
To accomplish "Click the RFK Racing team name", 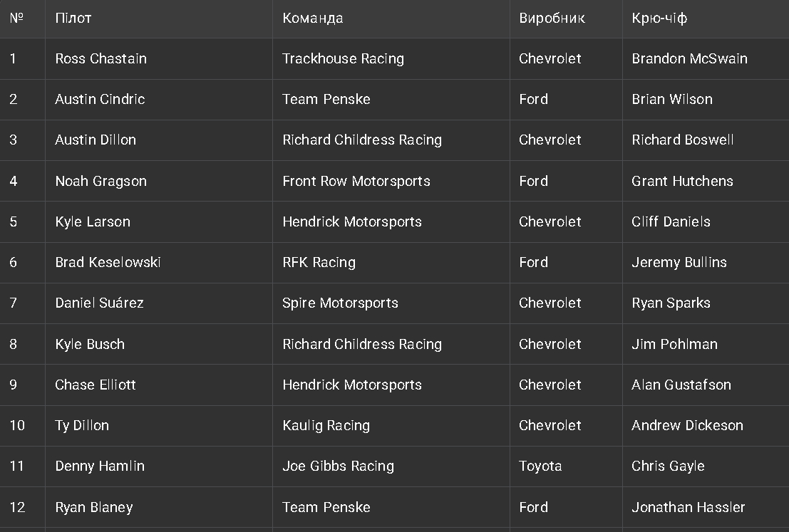I will click(319, 262).
